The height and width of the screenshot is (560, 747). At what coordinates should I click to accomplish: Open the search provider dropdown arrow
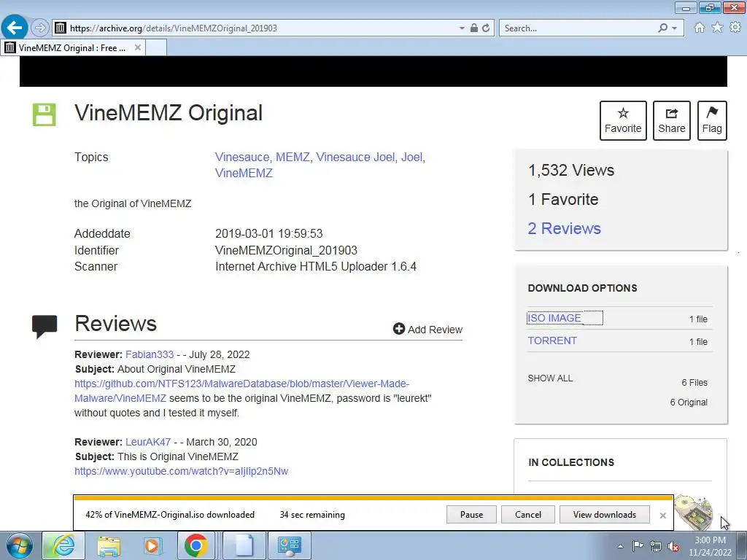(x=675, y=28)
